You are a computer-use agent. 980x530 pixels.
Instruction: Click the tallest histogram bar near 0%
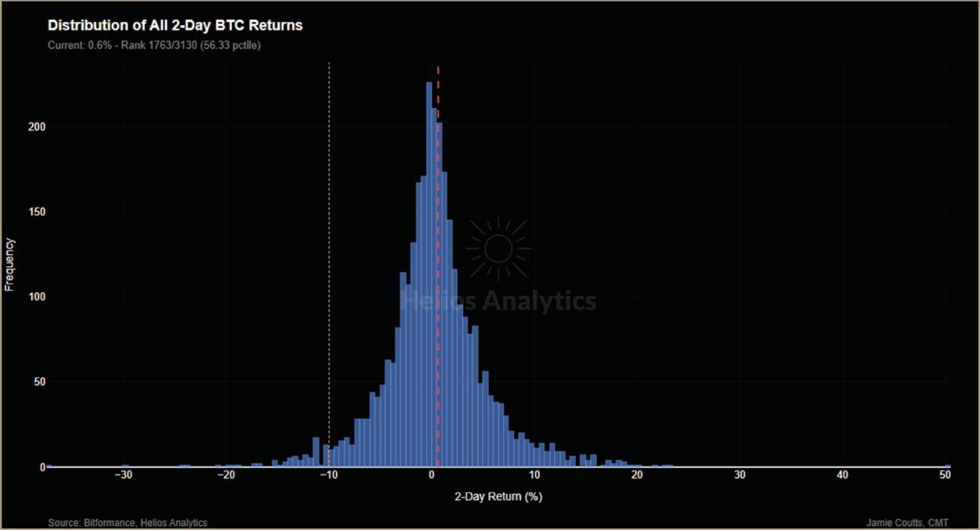pos(429,274)
